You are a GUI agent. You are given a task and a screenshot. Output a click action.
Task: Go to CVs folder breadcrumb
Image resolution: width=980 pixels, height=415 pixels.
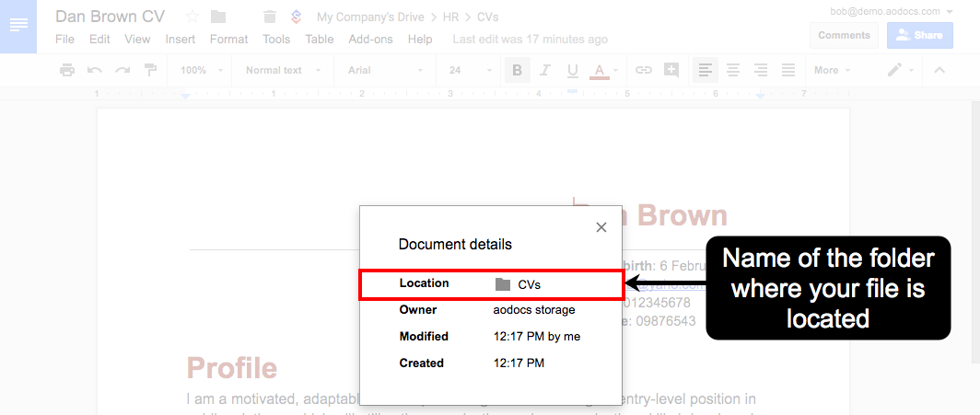[487, 17]
